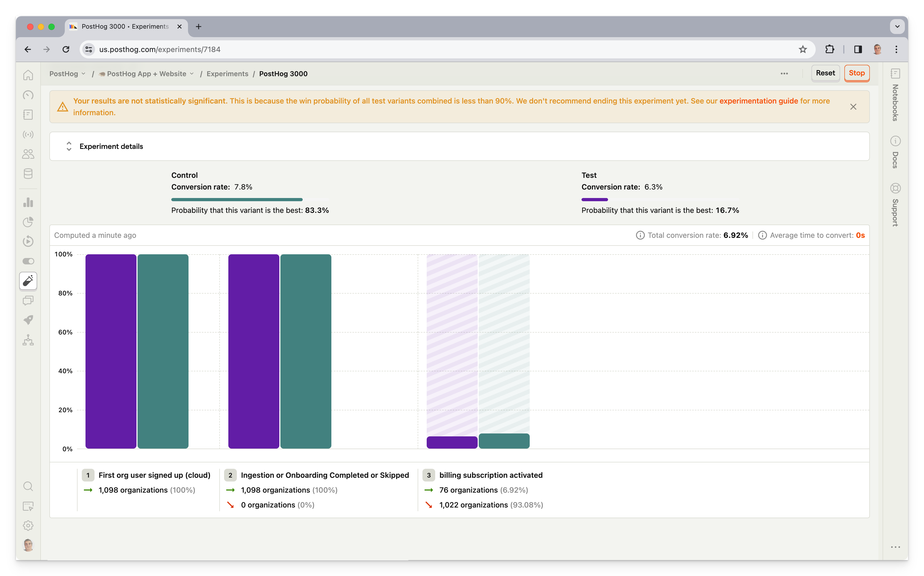The height and width of the screenshot is (576, 924).
Task: Click the Stop experiment button
Action: 857,73
